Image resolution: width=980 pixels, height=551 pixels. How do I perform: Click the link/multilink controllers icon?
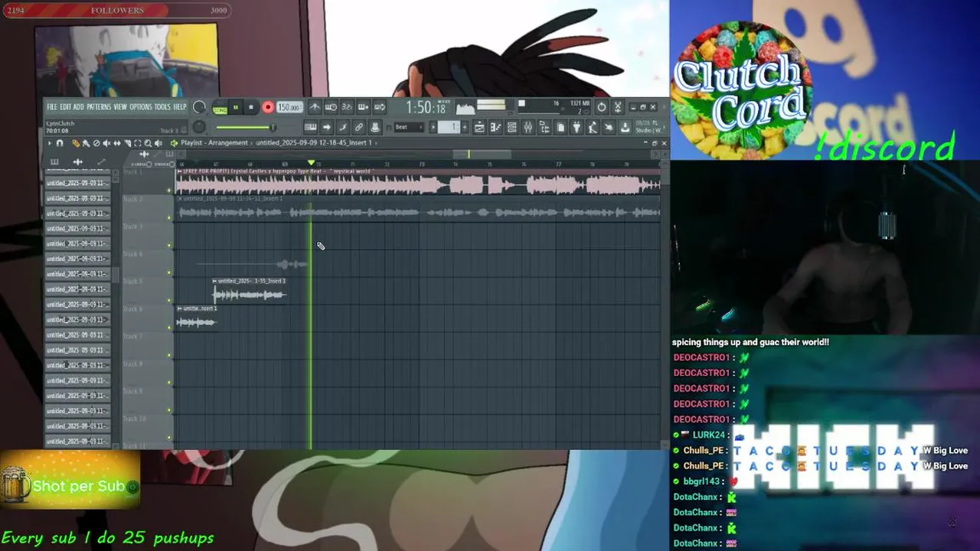[x=359, y=127]
